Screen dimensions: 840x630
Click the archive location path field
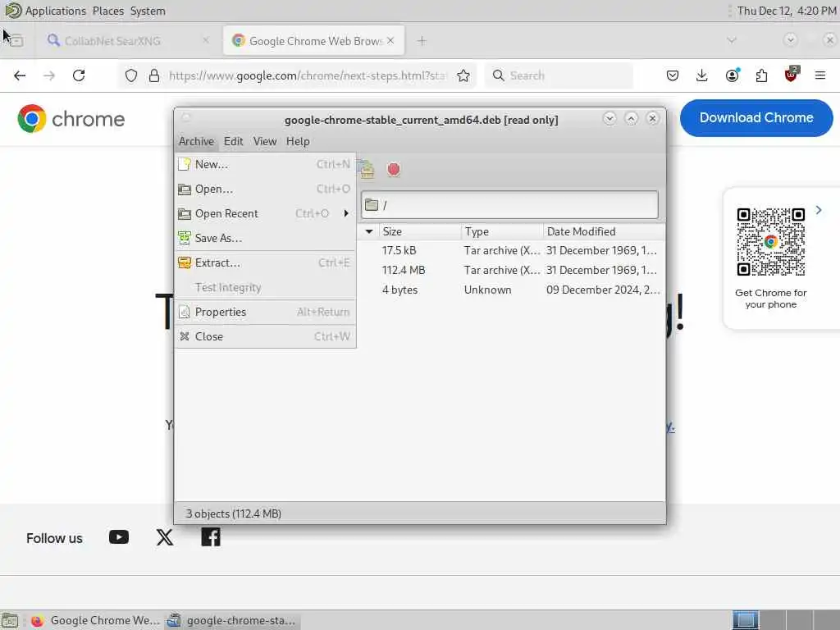pos(509,204)
